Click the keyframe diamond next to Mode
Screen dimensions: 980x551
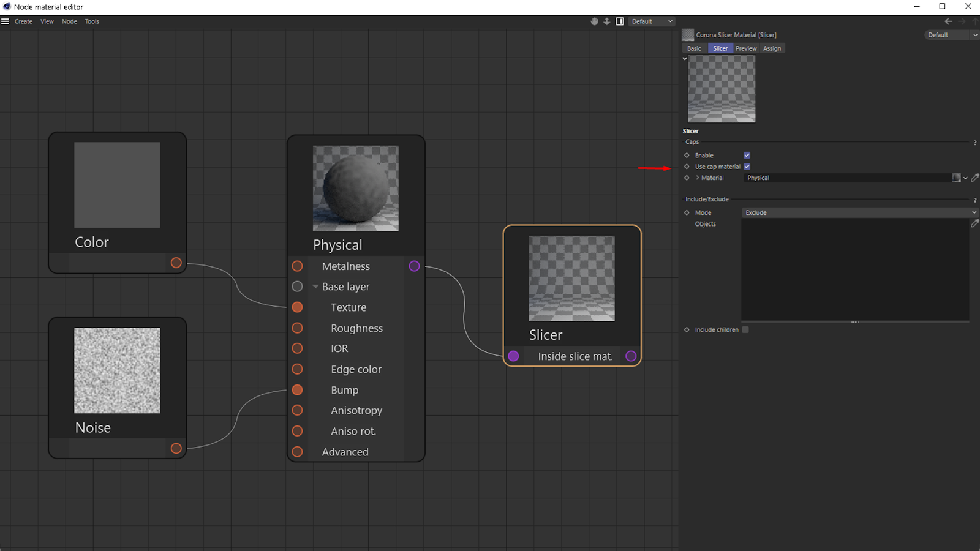click(687, 213)
